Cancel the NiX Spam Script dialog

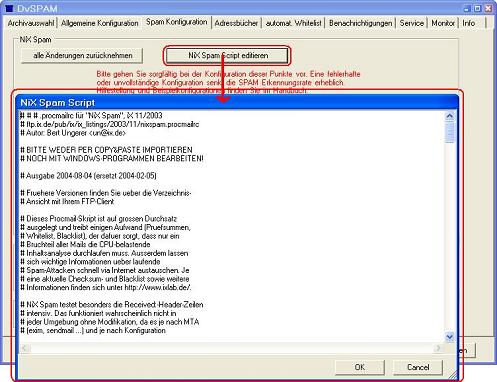coord(418,367)
